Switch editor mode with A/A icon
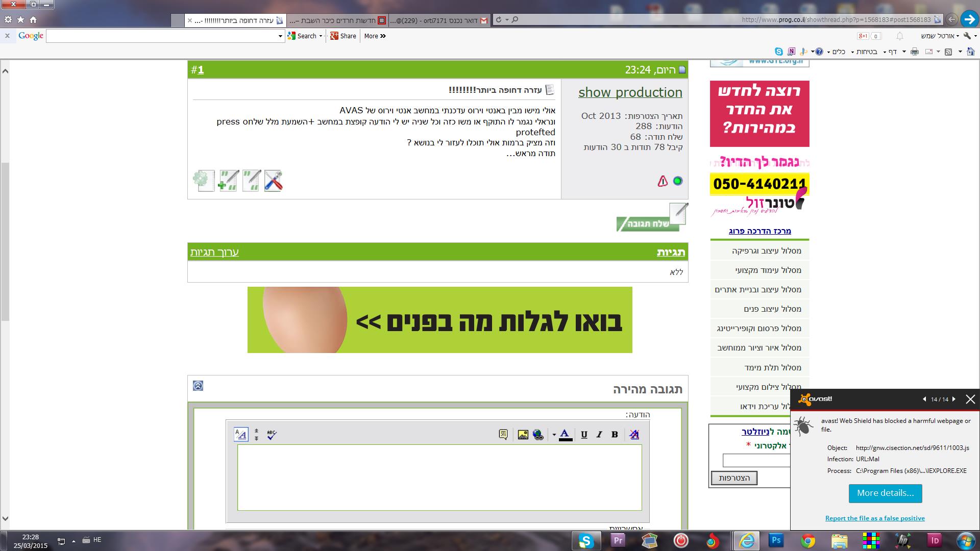980x551 pixels. (x=241, y=435)
